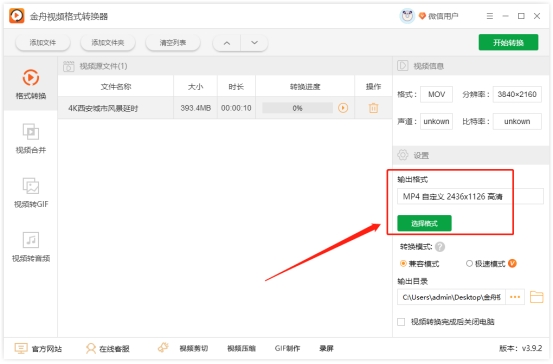
Task: Click the 视频压缩 footer link
Action: click(x=241, y=348)
